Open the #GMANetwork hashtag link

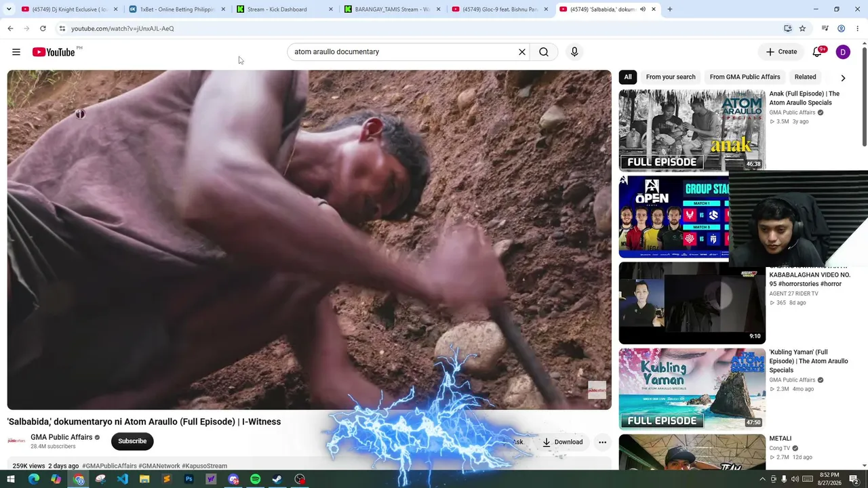(x=159, y=466)
